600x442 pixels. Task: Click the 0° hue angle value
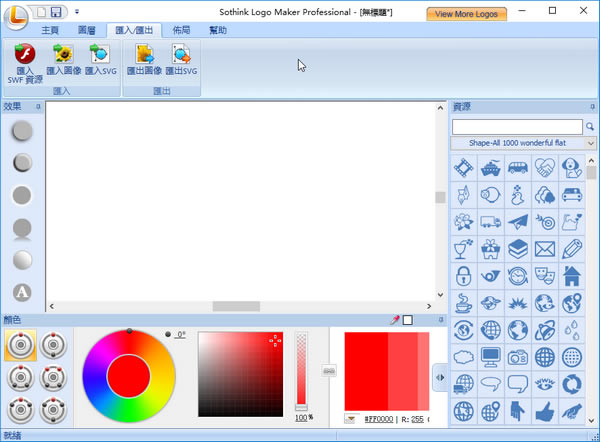pyautogui.click(x=181, y=334)
